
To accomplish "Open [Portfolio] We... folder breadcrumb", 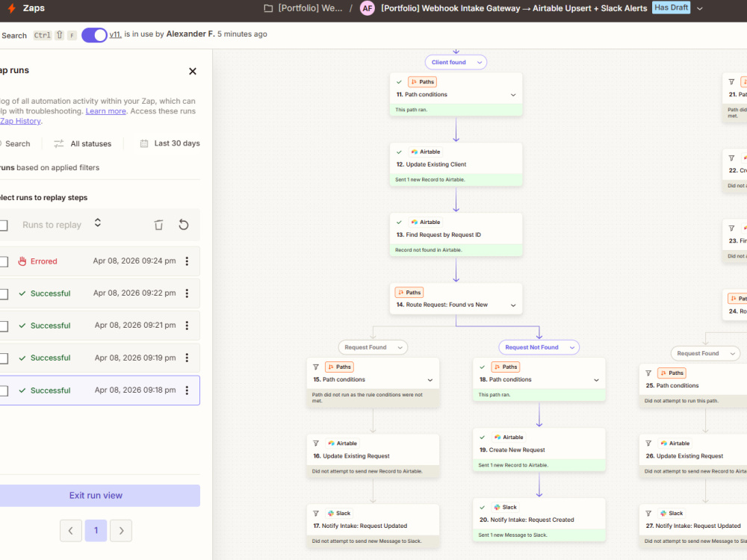I will tap(310, 8).
